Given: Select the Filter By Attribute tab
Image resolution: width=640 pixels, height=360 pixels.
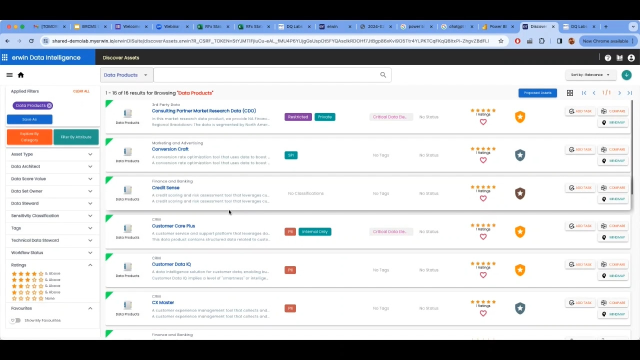Looking at the screenshot, I should point(76,137).
